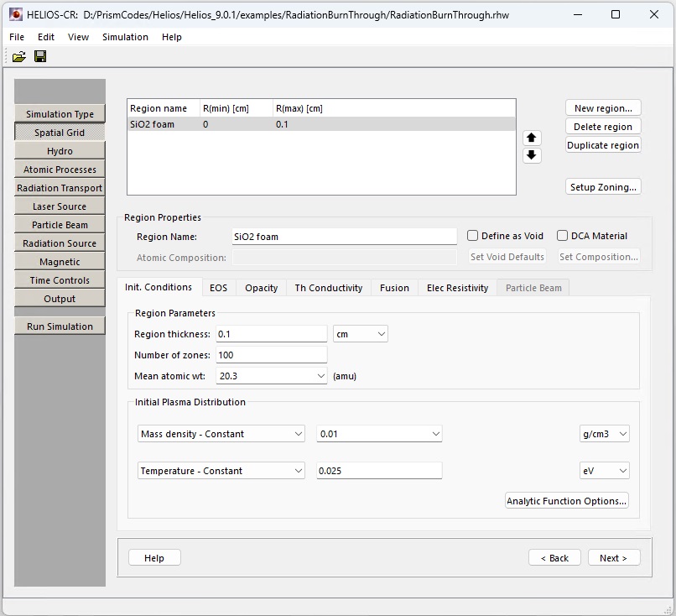Open the region thickness unit dropdown
The height and width of the screenshot is (616, 676).
[361, 334]
